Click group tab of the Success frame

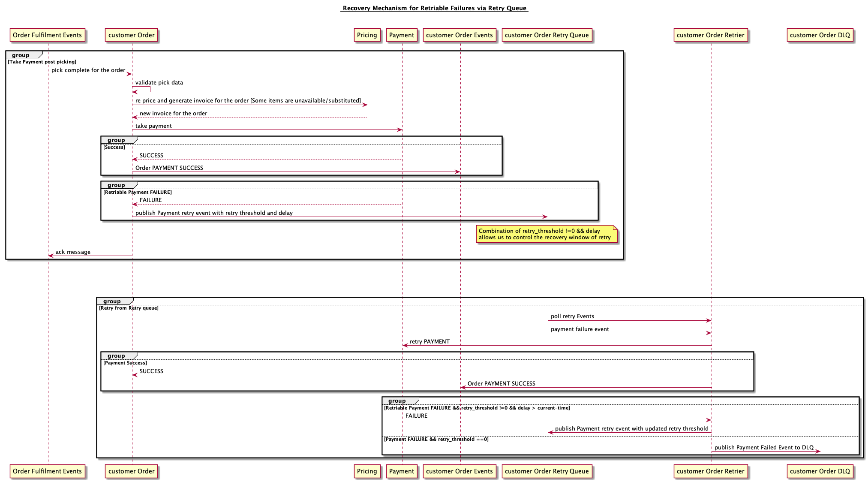[x=119, y=140]
